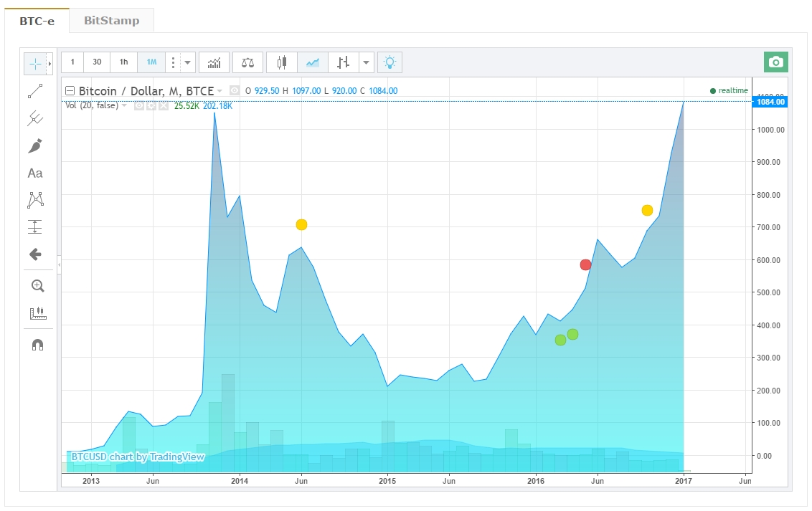Open the chart style dropdown arrow
The image size is (812, 511).
click(366, 62)
